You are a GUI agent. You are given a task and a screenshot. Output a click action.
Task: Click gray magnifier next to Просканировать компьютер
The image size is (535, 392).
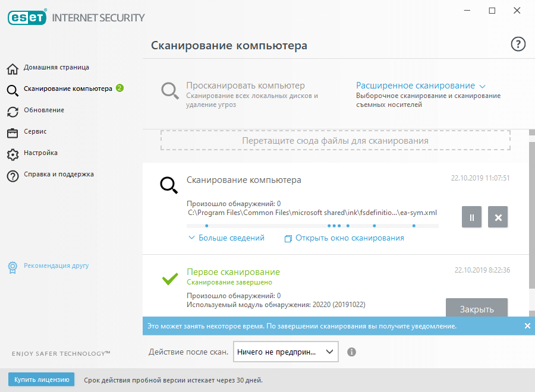(170, 91)
